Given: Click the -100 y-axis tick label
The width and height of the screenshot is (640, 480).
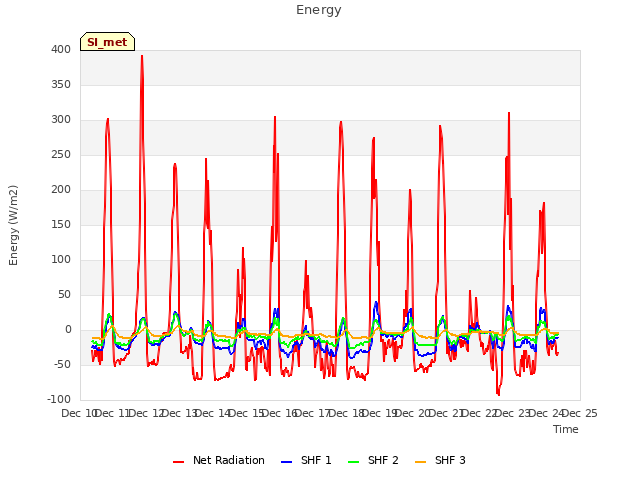Looking at the screenshot, I should (x=59, y=400).
